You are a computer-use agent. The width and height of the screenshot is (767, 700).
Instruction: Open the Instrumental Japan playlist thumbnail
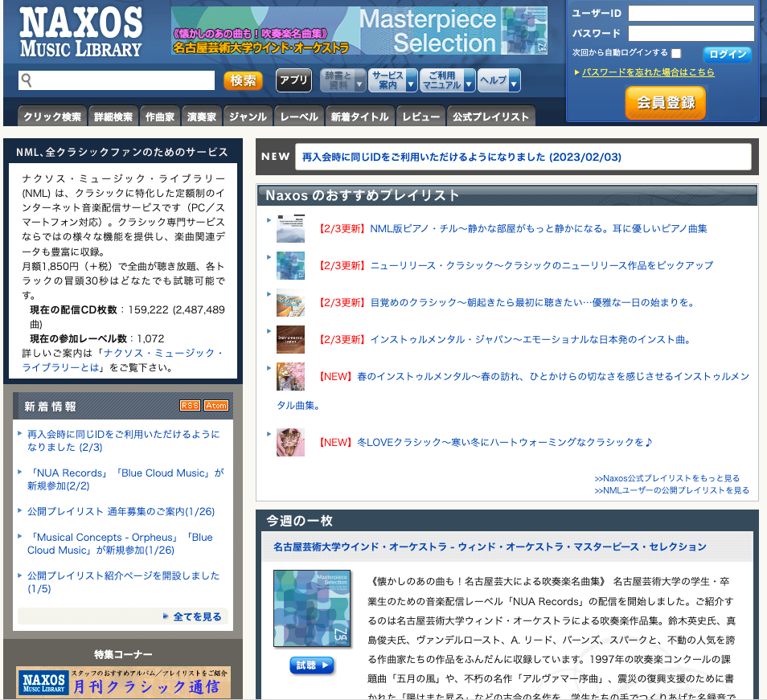pos(290,339)
